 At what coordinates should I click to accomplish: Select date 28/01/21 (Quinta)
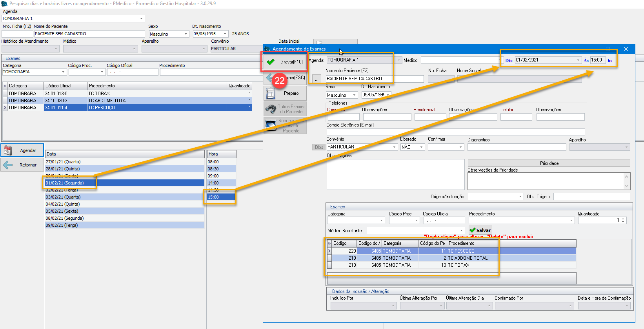[x=125, y=169]
